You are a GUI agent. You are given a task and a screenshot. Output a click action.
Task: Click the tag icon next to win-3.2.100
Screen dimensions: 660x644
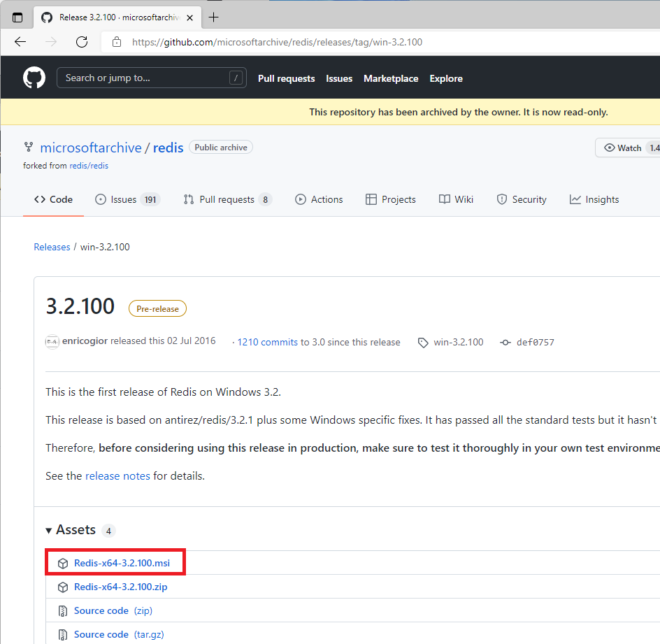coord(422,343)
